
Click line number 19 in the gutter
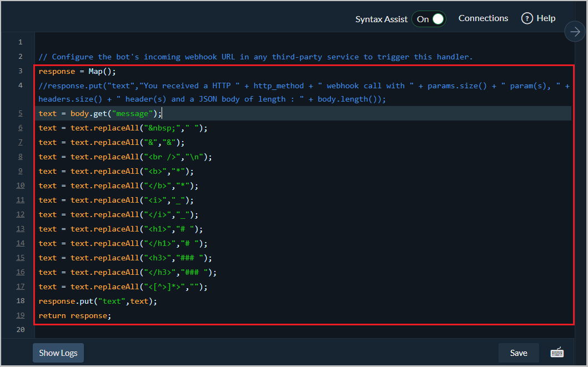pos(20,315)
